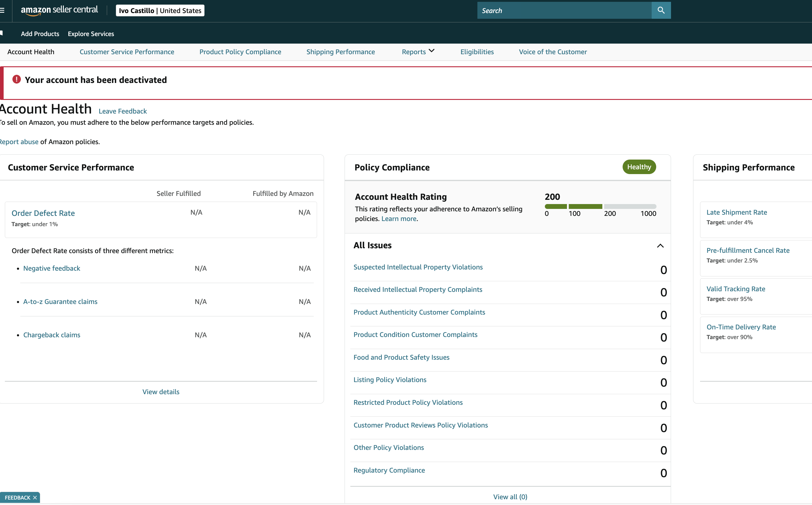812x505 pixels.
Task: Open Product Condition Customer Complaints
Action: click(x=415, y=334)
